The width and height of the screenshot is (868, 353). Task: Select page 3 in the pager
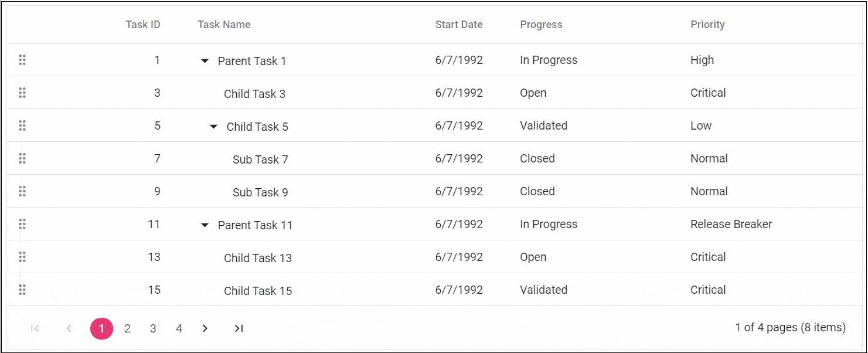coord(153,328)
